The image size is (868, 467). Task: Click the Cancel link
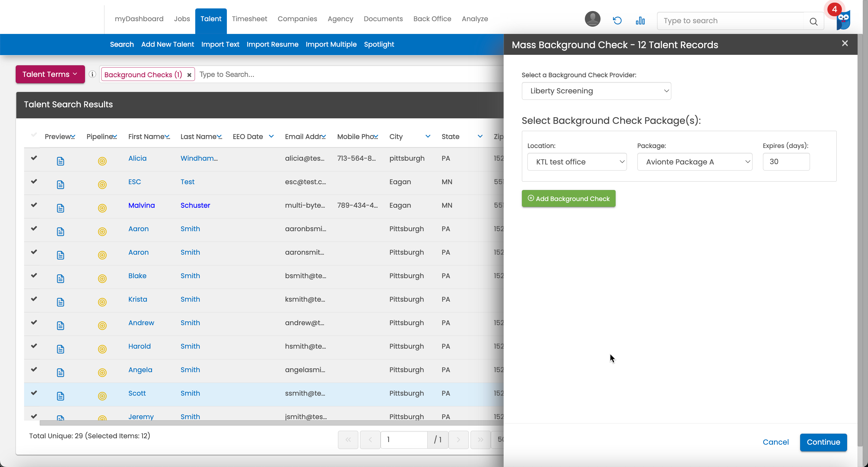click(776, 442)
